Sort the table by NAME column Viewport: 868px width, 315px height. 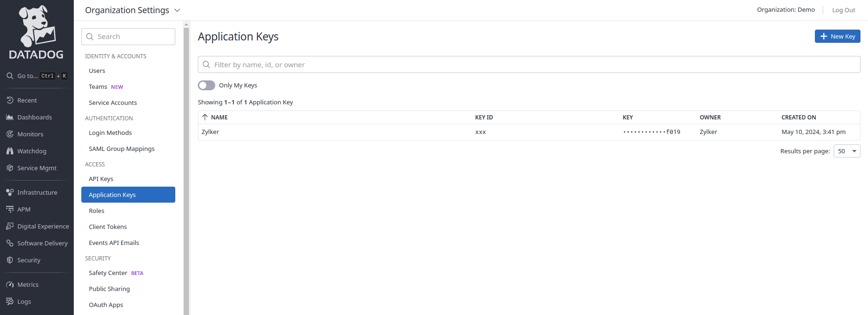[219, 118]
